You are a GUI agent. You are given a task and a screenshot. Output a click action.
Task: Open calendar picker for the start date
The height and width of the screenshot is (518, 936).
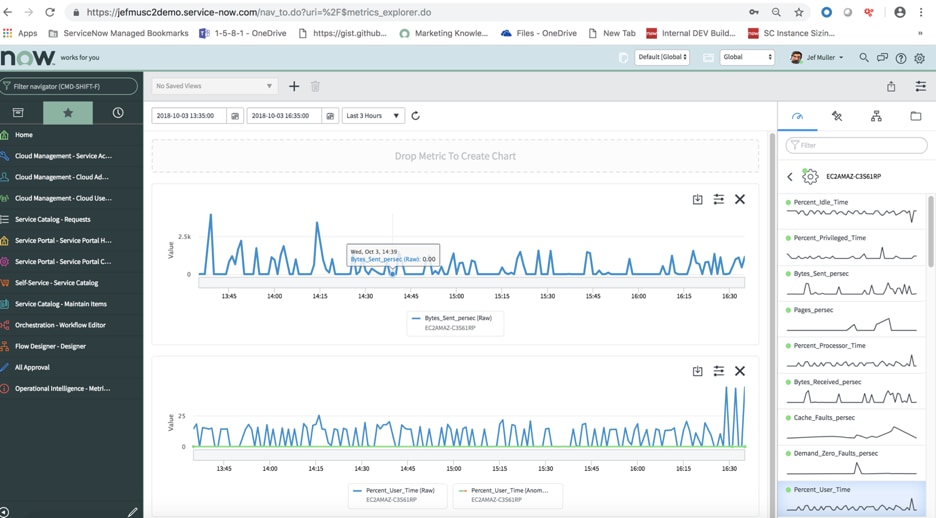coord(235,116)
